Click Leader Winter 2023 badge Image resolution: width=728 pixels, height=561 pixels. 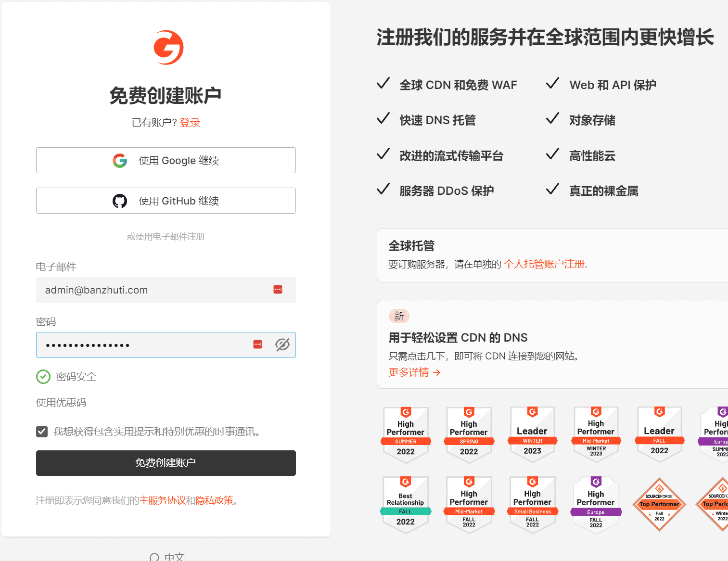pos(533,435)
